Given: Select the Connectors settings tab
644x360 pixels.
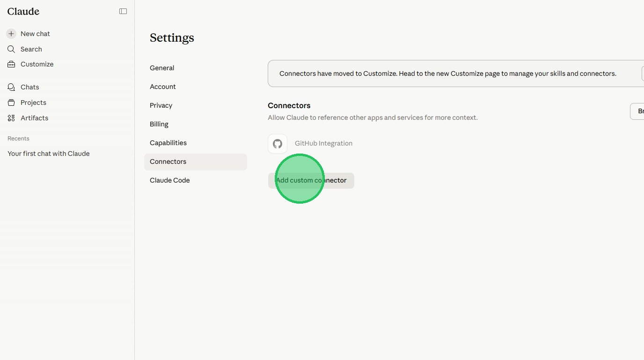Looking at the screenshot, I should pos(196,162).
